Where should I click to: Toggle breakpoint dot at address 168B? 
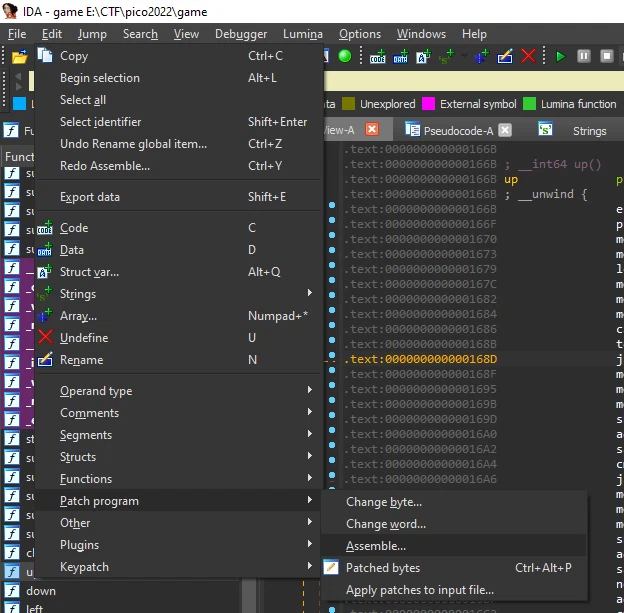(332, 340)
